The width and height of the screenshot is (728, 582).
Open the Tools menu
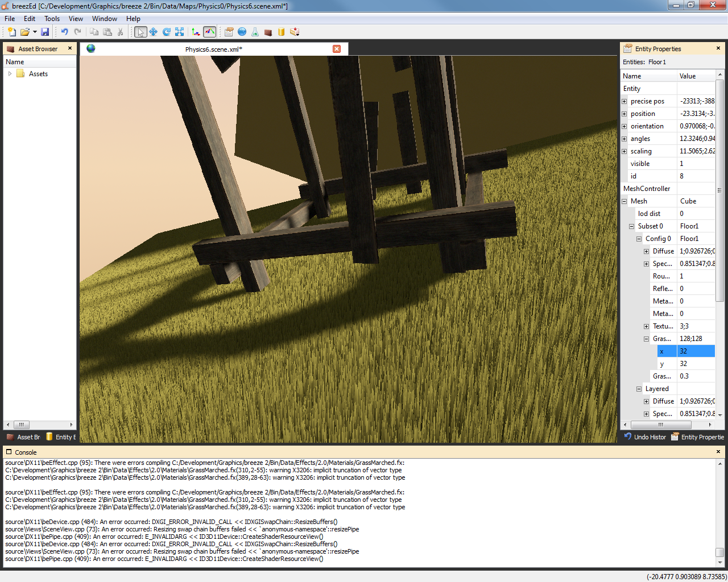coord(52,19)
